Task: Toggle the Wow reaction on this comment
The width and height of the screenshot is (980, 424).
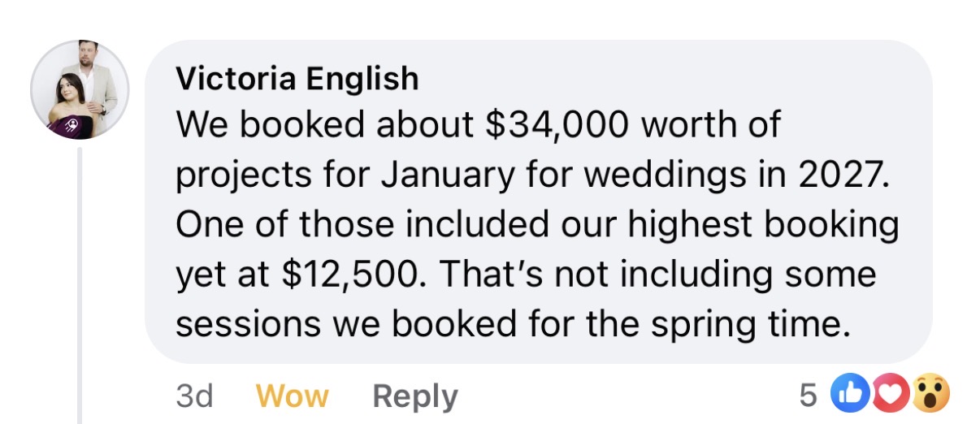Action: [293, 396]
